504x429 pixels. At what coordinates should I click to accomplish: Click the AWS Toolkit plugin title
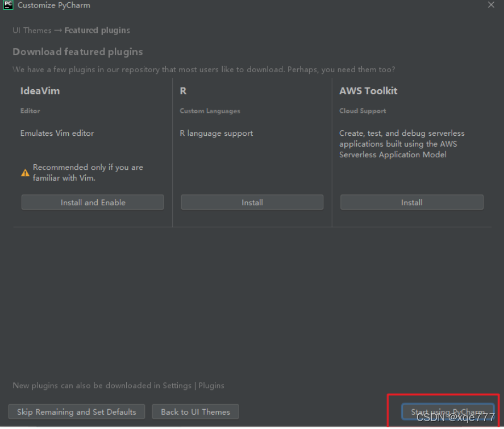coord(368,91)
